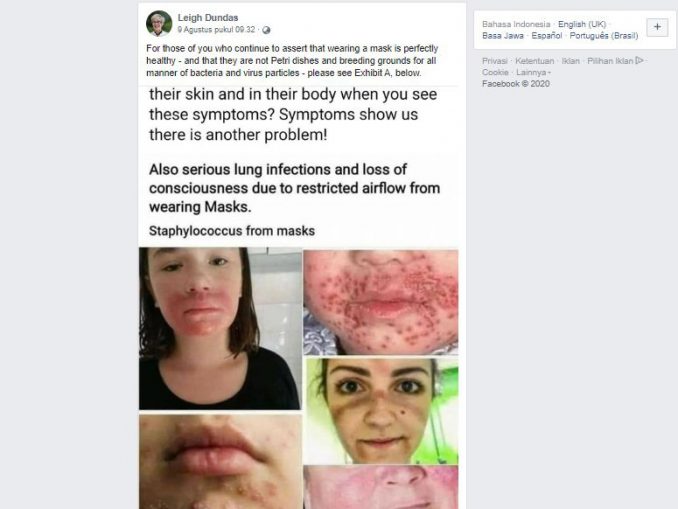Click the AdChoices triangle icon
The image size is (678, 509).
(x=640, y=61)
